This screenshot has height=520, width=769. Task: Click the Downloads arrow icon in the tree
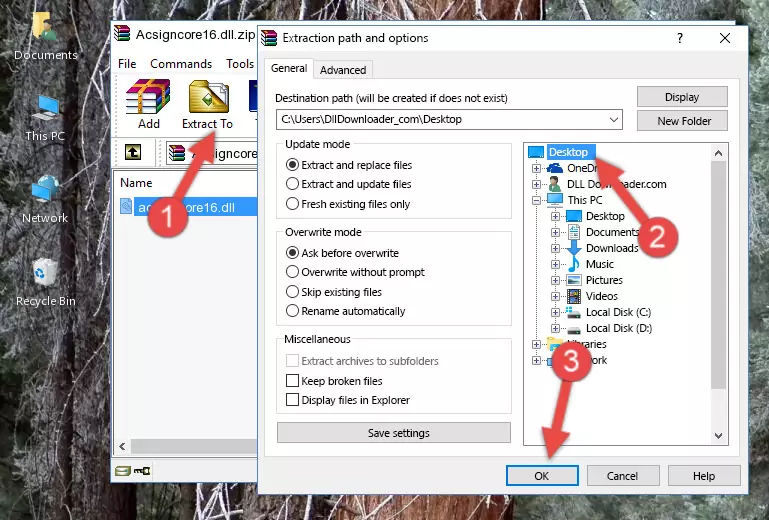[x=573, y=248]
